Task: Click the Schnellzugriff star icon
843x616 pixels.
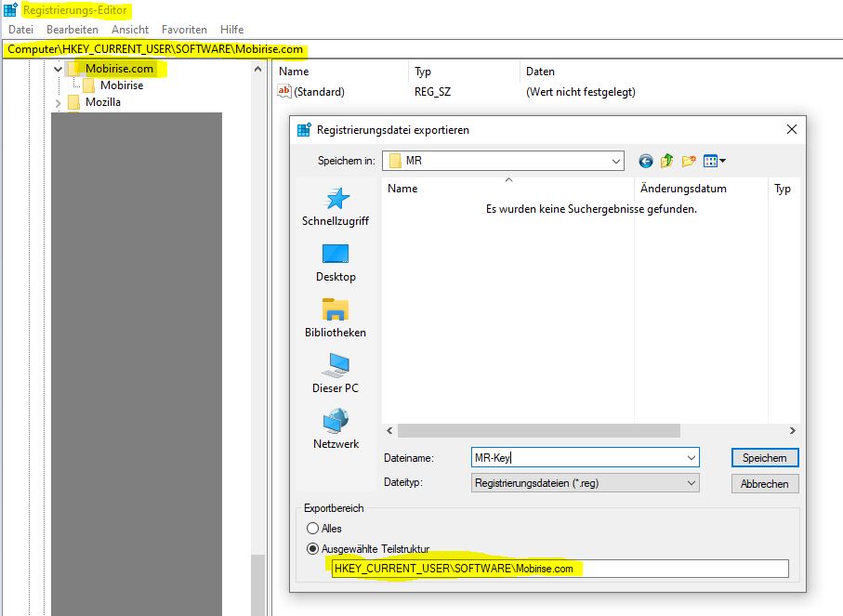Action: point(336,199)
